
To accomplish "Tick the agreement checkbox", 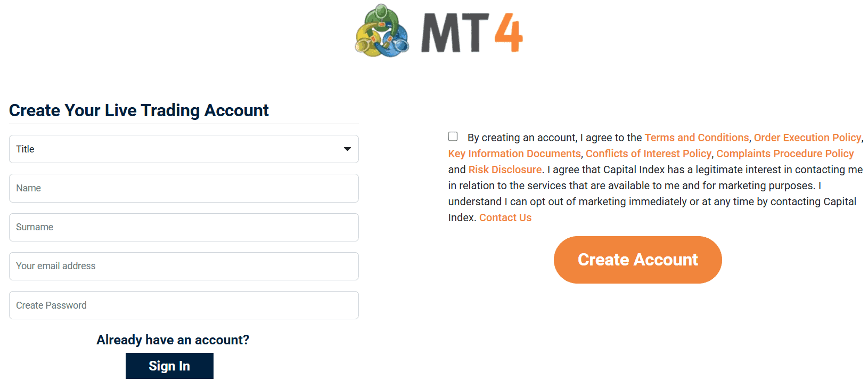I will (453, 136).
